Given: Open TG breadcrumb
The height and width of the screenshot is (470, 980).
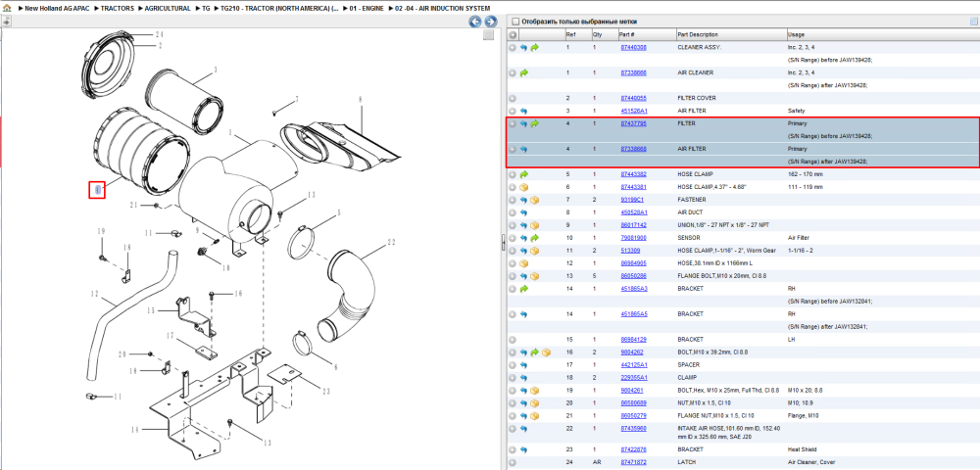Looking at the screenshot, I should tap(206, 8).
